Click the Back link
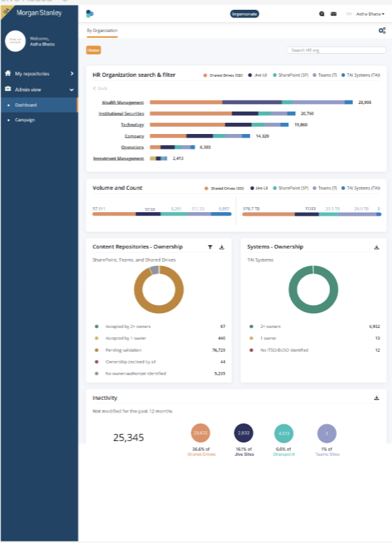Image resolution: width=392 pixels, height=543 pixels. click(x=100, y=89)
